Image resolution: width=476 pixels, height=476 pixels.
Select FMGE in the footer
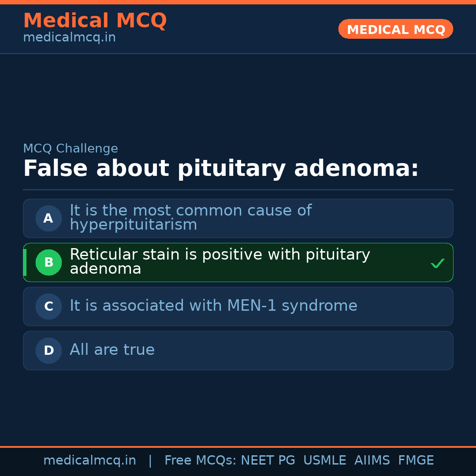[416, 461]
